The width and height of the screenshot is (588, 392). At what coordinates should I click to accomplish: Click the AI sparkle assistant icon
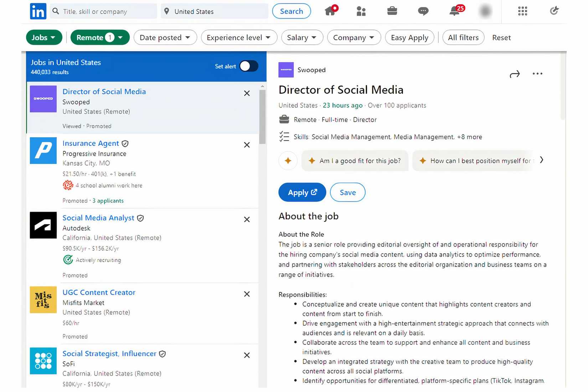[288, 161]
